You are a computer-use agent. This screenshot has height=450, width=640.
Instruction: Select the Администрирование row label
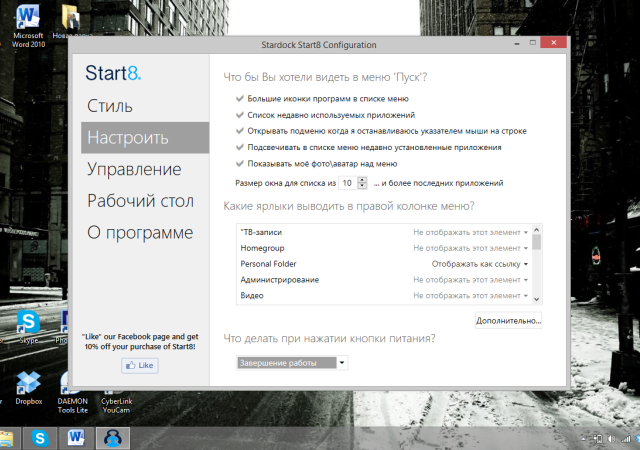tap(280, 280)
